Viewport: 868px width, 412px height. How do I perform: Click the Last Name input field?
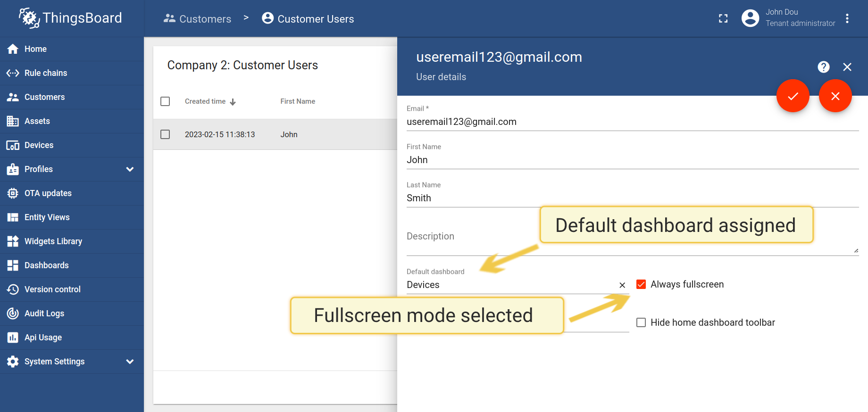tap(632, 198)
